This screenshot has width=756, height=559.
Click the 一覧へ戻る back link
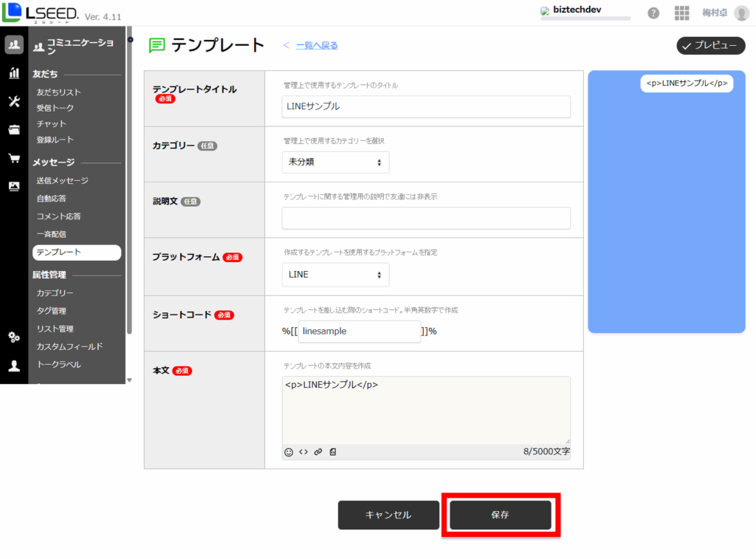point(317,46)
